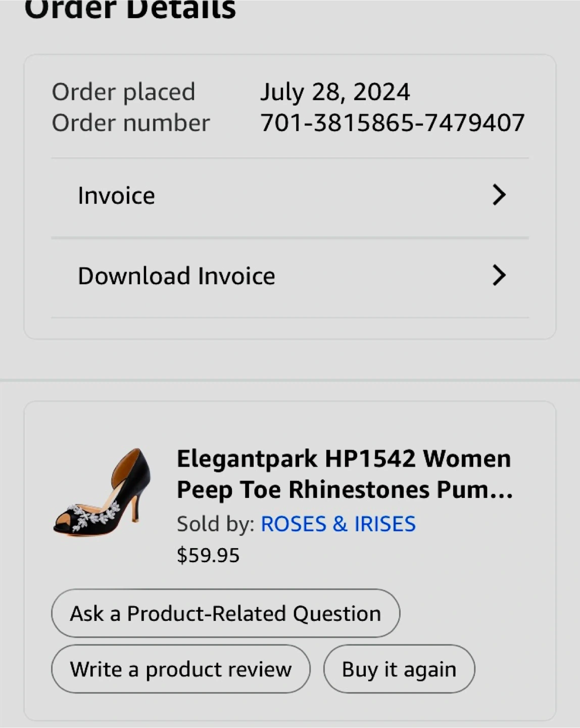Tap the black rhinestone shoe thumbnail
The image size is (580, 728).
103,492
